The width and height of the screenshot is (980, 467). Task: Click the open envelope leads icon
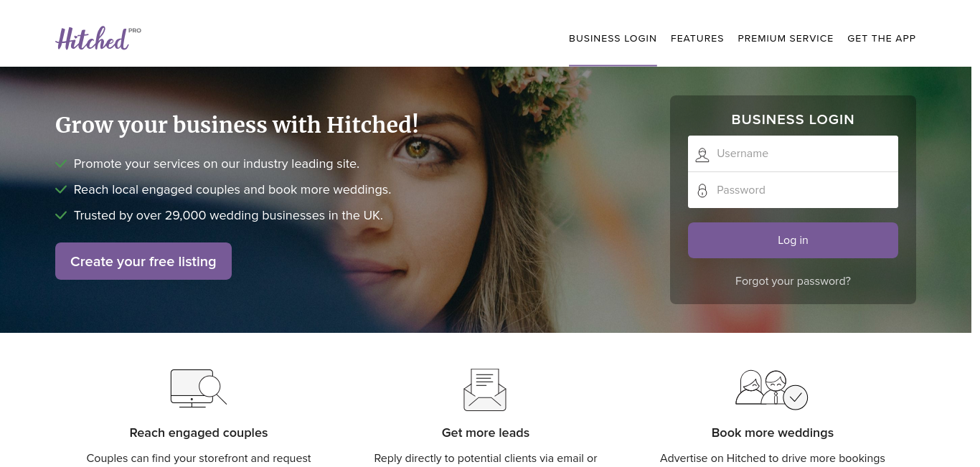pyautogui.click(x=485, y=390)
